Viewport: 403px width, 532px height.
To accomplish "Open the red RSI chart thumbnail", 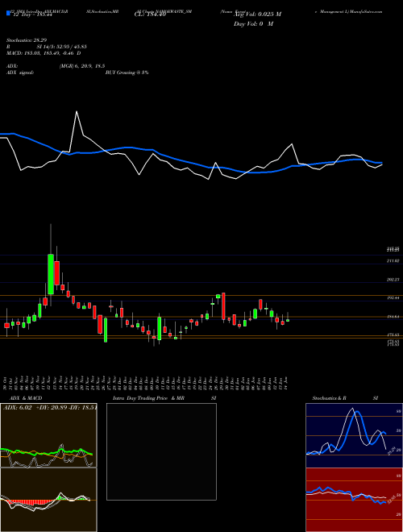I will click(x=354, y=500).
